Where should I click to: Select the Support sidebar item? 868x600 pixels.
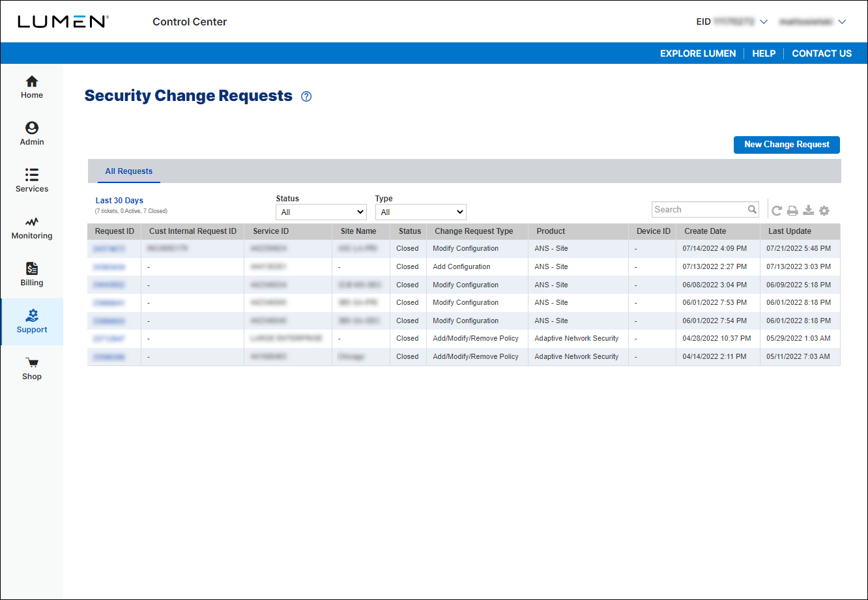[31, 322]
